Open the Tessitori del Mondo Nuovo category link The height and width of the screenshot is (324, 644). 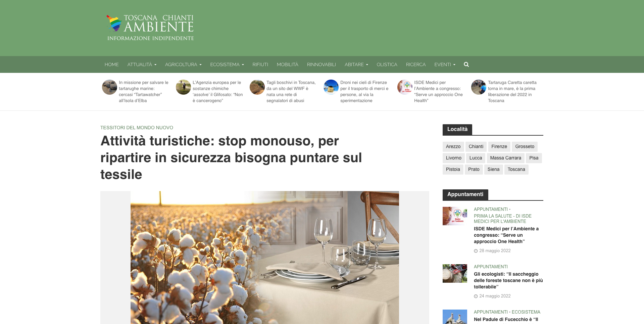pos(137,128)
